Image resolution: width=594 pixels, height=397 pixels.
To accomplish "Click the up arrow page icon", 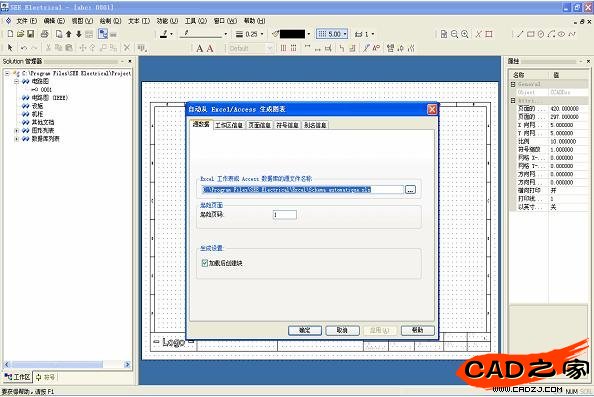I will click(69, 34).
